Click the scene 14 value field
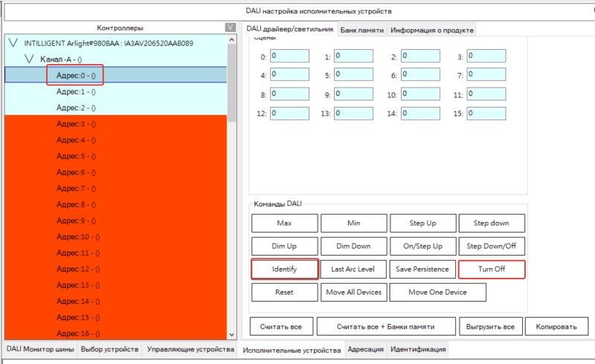Screen dimensions: 595x364 point(421,114)
